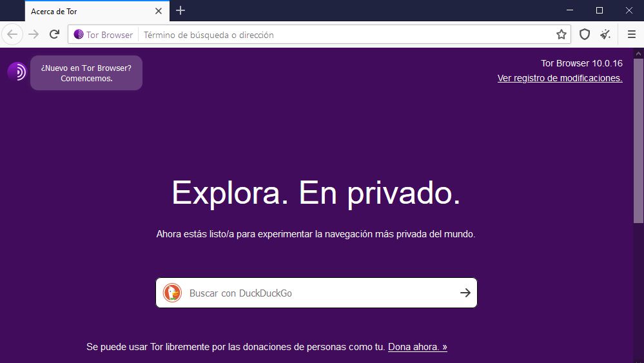Open ¿Nuevo en Tor Browser? Comencemos bubble
644x363 pixels.
[86, 73]
